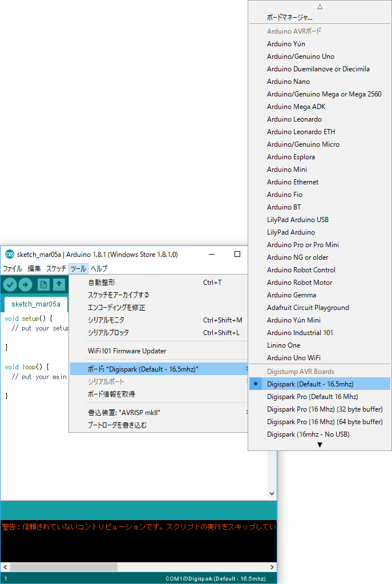Select Linino One board
This screenshot has height=584, width=392.
pos(320,345)
